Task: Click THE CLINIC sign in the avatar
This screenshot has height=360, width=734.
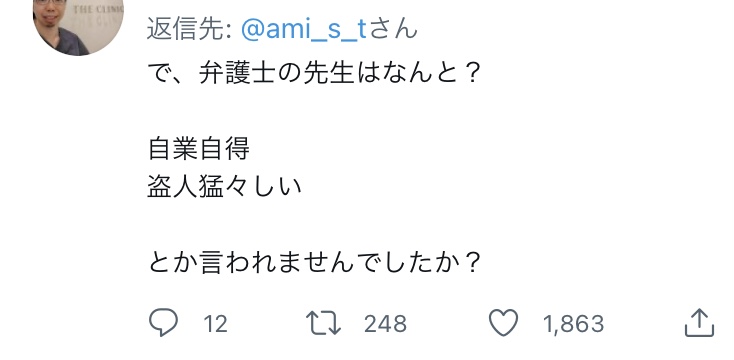Action: [98, 9]
